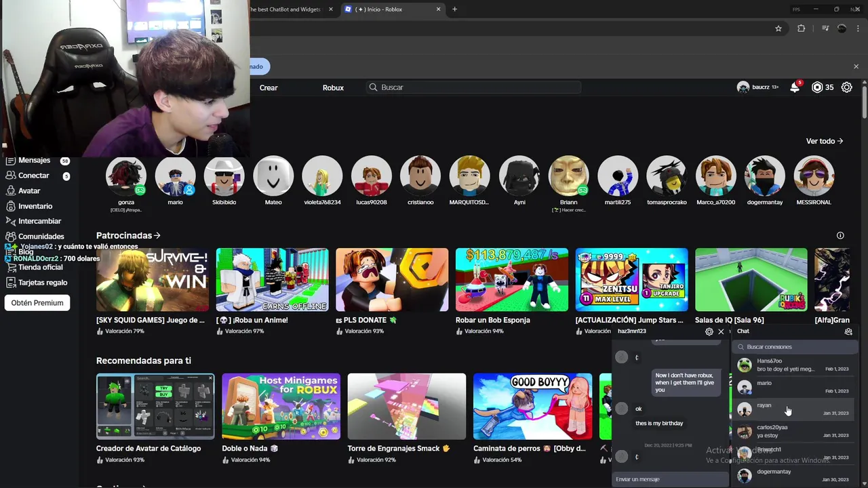Viewport: 868px width, 488px height.
Task: Open the Jump Stars game thumbnail
Action: (632, 280)
